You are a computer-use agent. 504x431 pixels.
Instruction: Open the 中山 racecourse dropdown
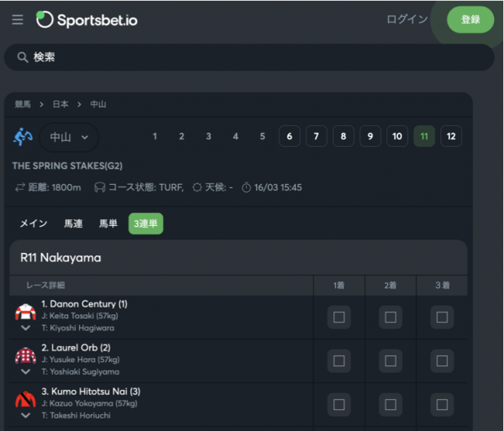(x=69, y=136)
